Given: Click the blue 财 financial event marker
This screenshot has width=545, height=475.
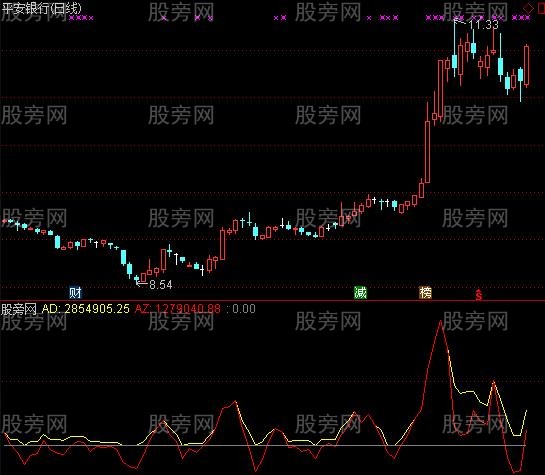Looking at the screenshot, I should coord(75,293).
